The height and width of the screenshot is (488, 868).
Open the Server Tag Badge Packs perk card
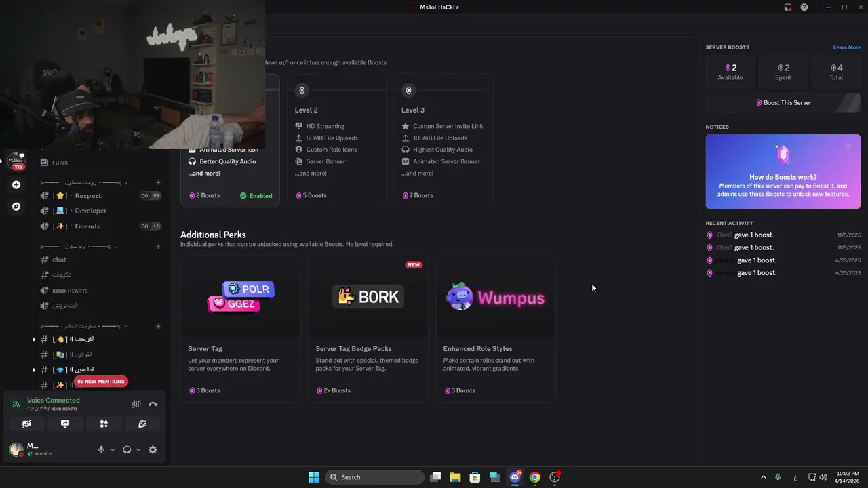click(x=368, y=329)
